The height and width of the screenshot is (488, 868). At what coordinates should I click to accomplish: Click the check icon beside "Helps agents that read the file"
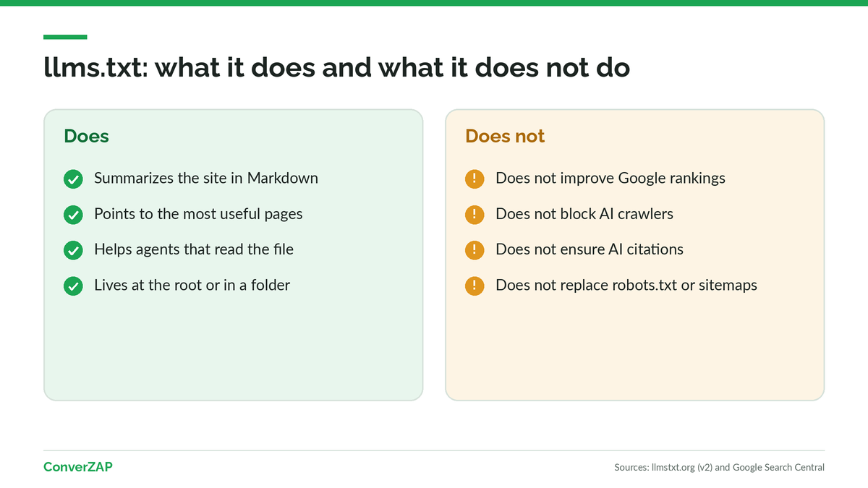(73, 251)
